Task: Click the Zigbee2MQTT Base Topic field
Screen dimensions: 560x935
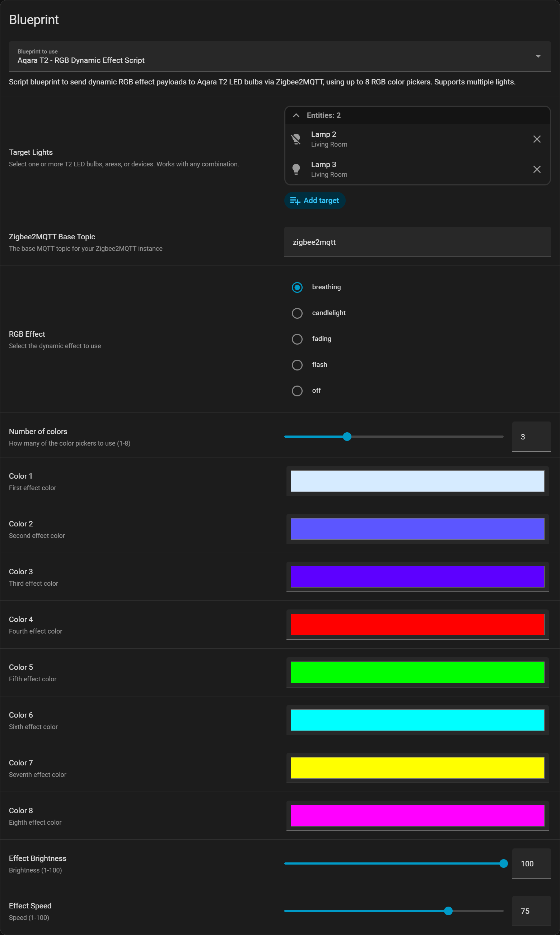Action: [417, 242]
